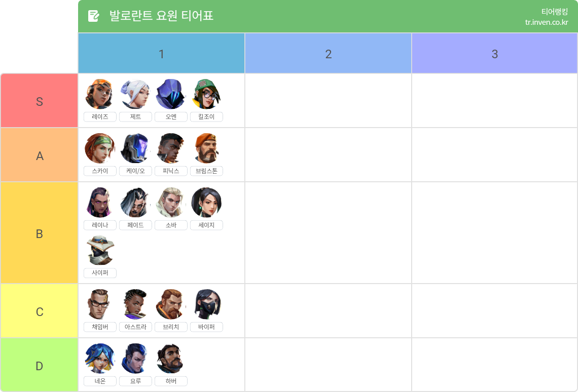Select the Brimstone agent portrait
Image resolution: width=578 pixels, height=392 pixels.
coord(206,148)
